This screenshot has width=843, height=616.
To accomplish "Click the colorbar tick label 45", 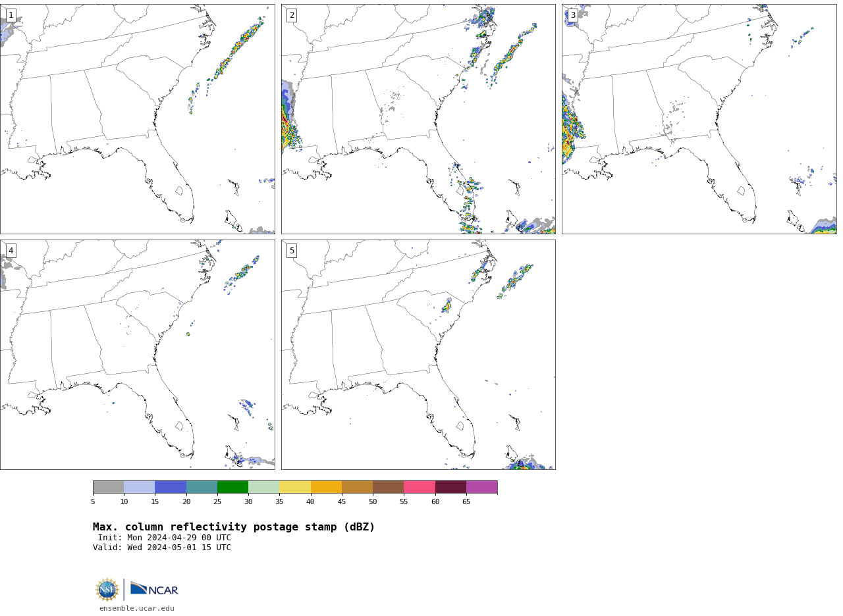I will coord(342,502).
